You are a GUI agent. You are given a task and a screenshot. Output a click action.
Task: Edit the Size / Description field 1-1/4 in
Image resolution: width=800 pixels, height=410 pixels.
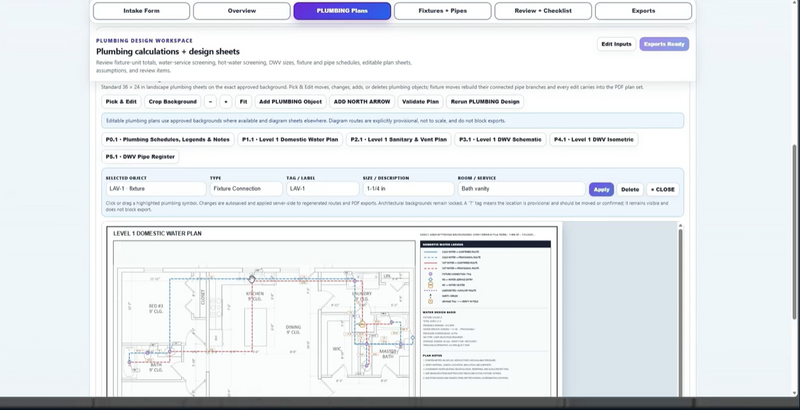pyautogui.click(x=408, y=189)
